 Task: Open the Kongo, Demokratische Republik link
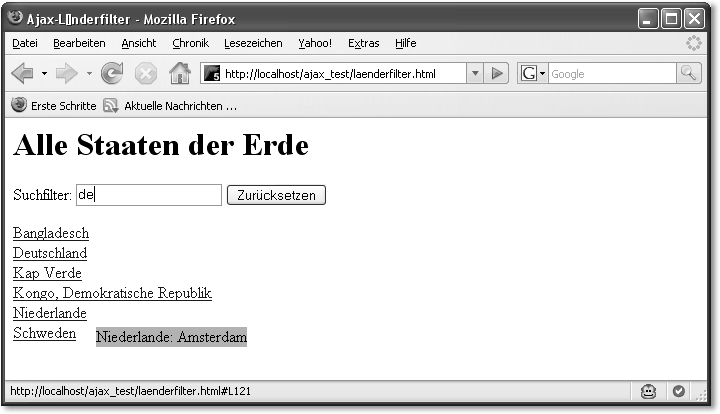(x=112, y=293)
